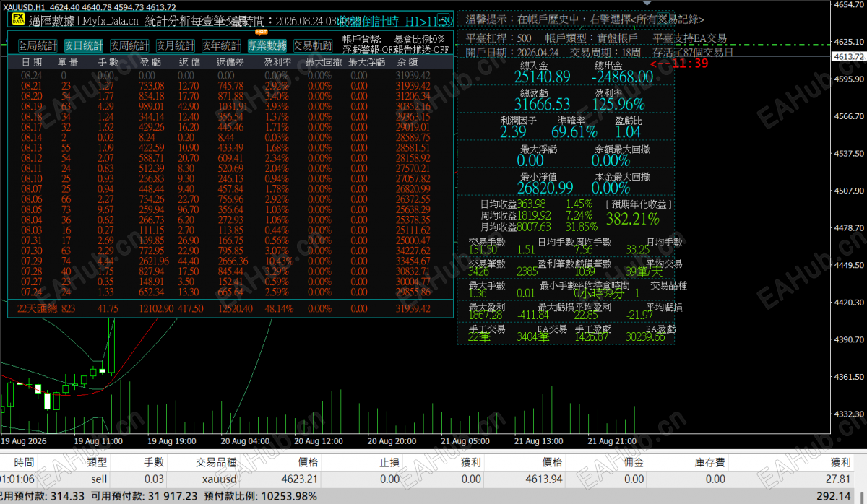This screenshot has width=867, height=504.
Task: Click the 止損 column header
Action: tap(390, 462)
